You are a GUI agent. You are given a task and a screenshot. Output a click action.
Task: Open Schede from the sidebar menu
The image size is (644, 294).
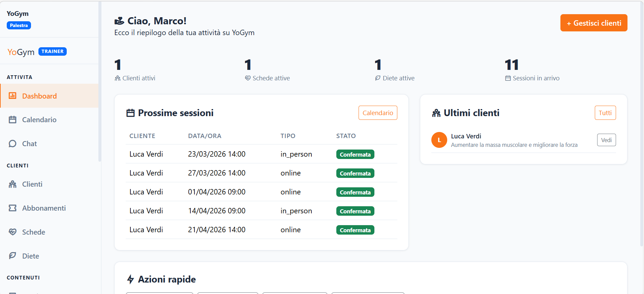click(x=33, y=232)
